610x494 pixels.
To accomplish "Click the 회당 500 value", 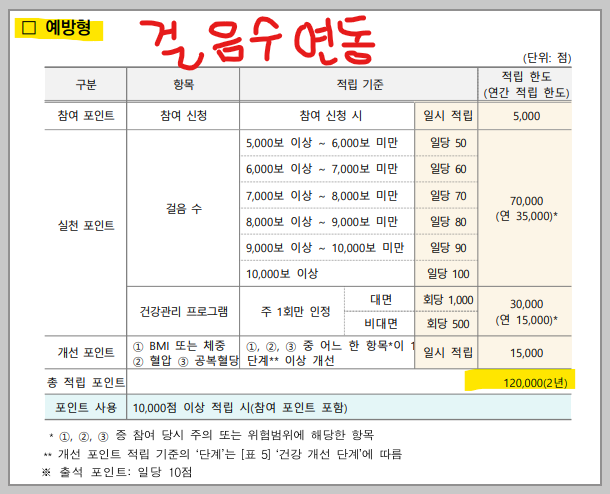I will pyautogui.click(x=448, y=324).
